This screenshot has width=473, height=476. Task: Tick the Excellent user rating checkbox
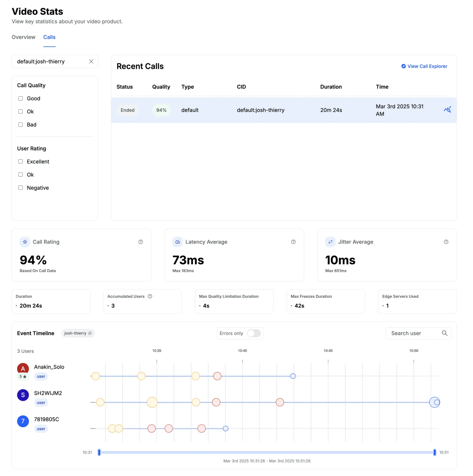tap(21, 162)
